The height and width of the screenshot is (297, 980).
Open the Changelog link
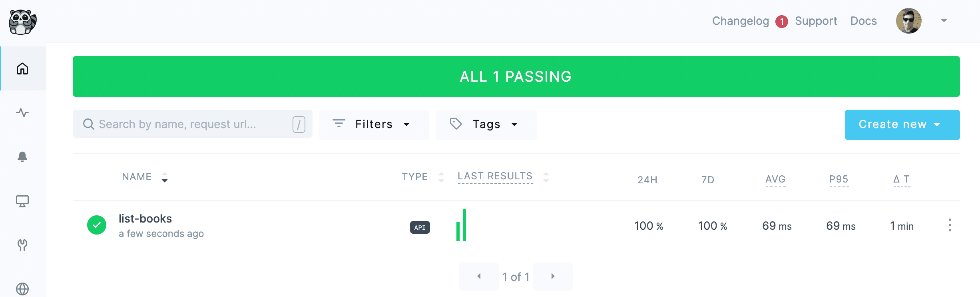(x=740, y=21)
